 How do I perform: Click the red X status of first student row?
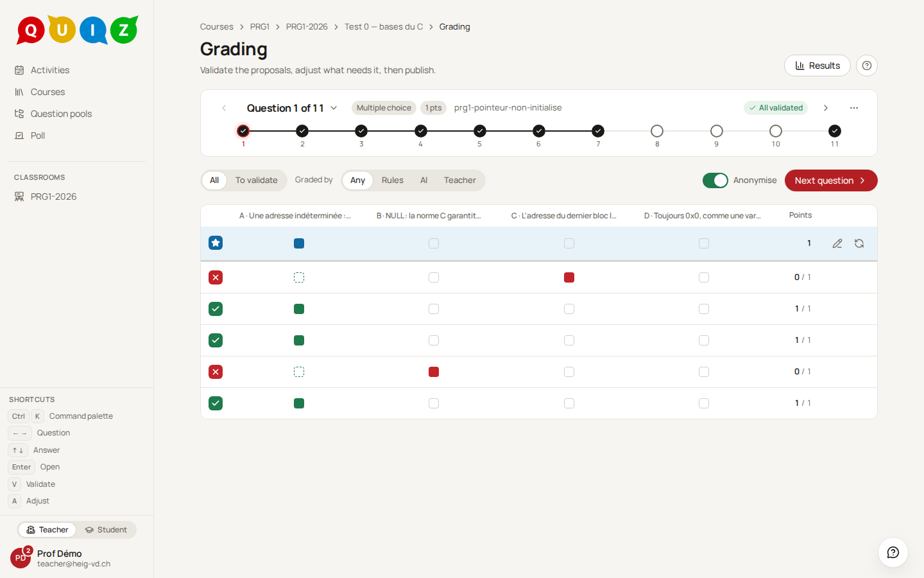coord(216,277)
